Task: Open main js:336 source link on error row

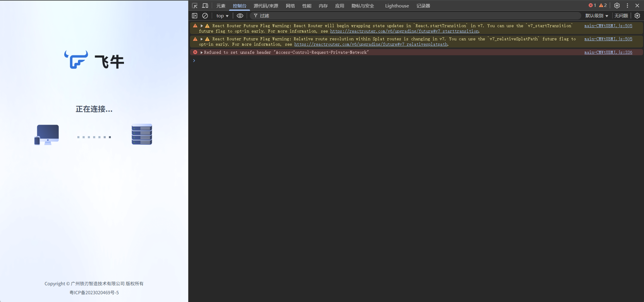Action: point(608,52)
